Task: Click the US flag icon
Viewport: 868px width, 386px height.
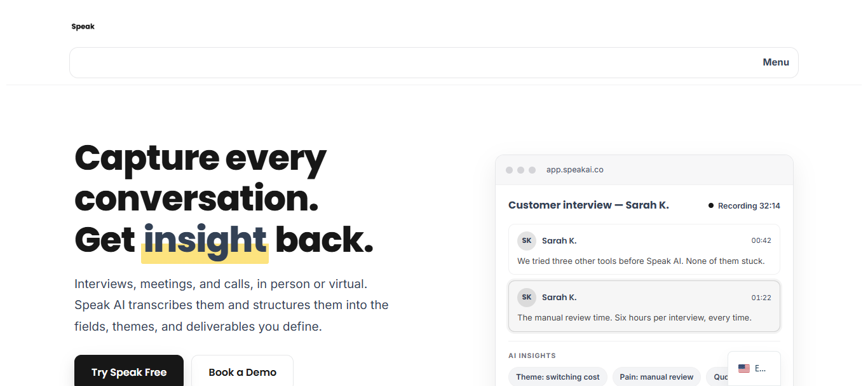Action: (x=744, y=368)
